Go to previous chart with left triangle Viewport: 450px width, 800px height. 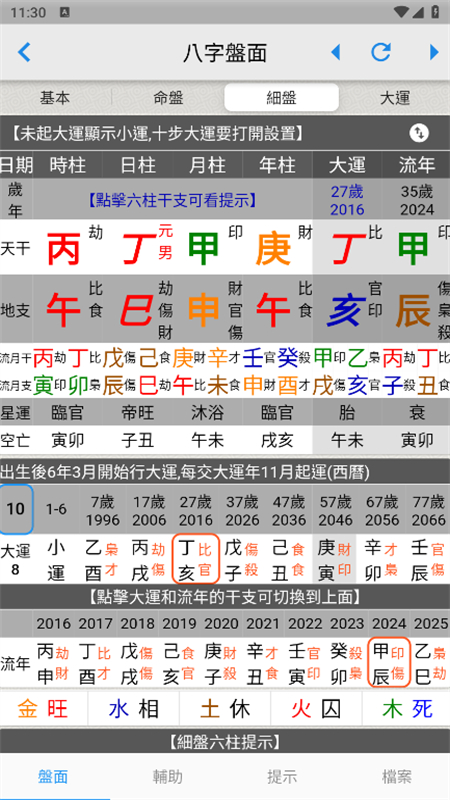click(x=336, y=52)
